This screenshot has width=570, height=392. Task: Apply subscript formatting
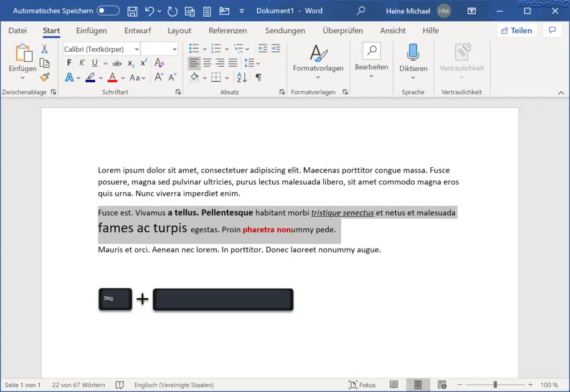click(x=131, y=63)
